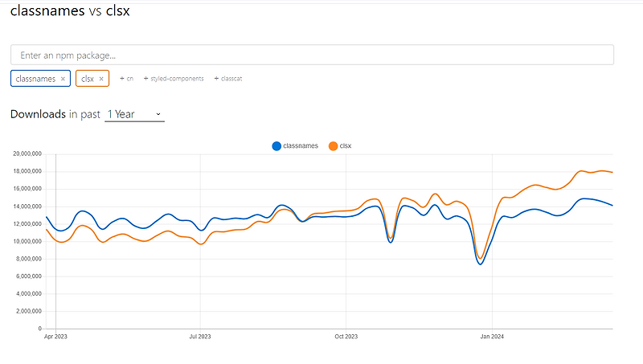Remove the classnames package tag
This screenshot has width=643, height=364.
[63, 79]
